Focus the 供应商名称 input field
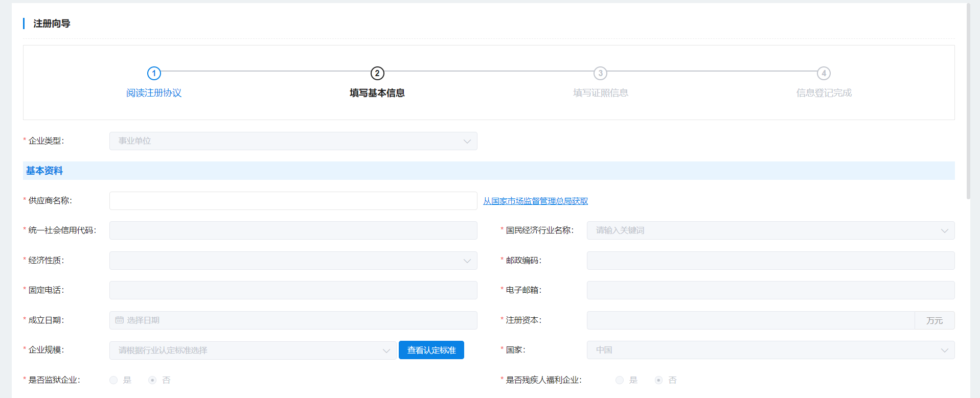This screenshot has height=398, width=980. click(293, 201)
